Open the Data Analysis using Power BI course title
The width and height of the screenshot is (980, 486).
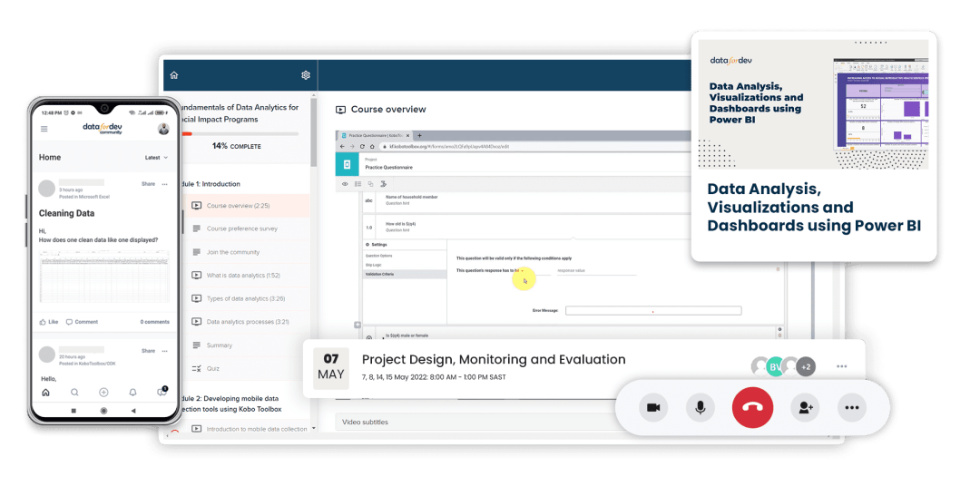pyautogui.click(x=814, y=208)
